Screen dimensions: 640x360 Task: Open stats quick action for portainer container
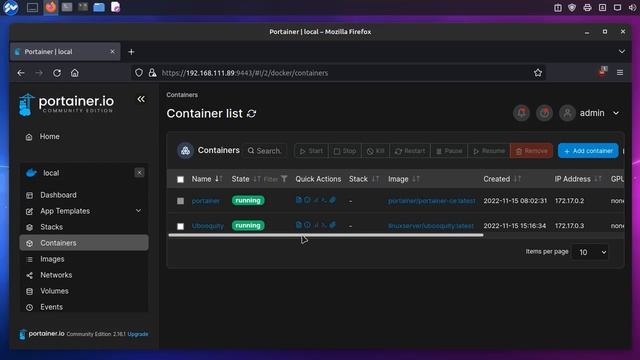(316, 200)
